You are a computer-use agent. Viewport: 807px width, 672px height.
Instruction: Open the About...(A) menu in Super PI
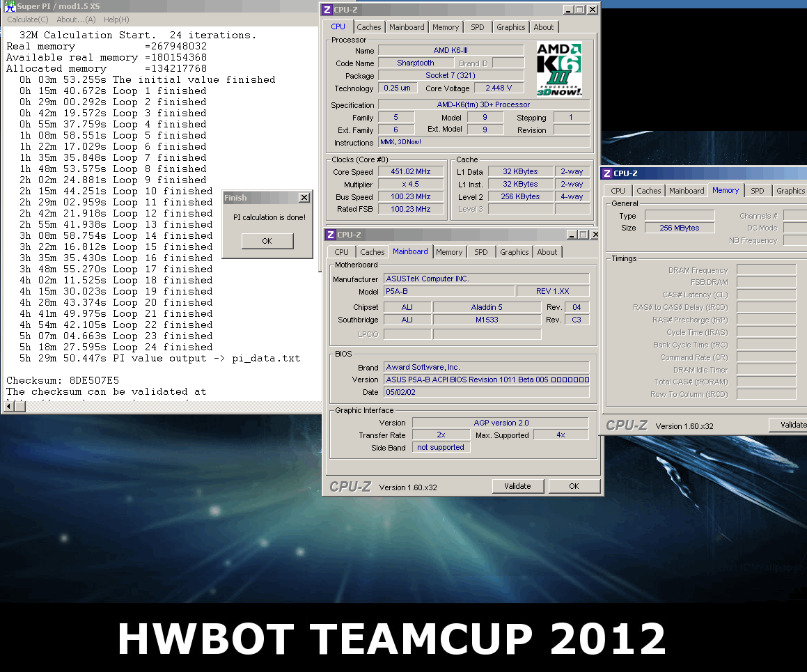[x=76, y=19]
